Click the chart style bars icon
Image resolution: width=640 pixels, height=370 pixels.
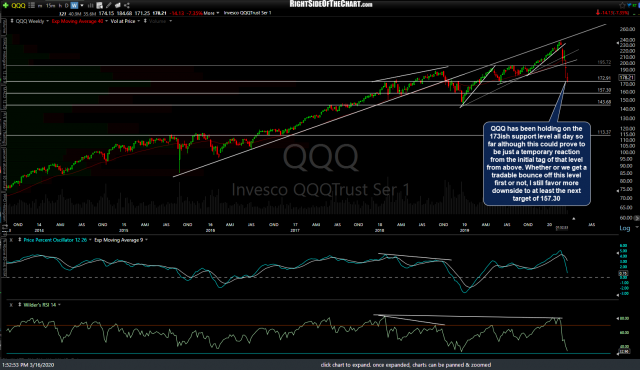[x=91, y=5]
